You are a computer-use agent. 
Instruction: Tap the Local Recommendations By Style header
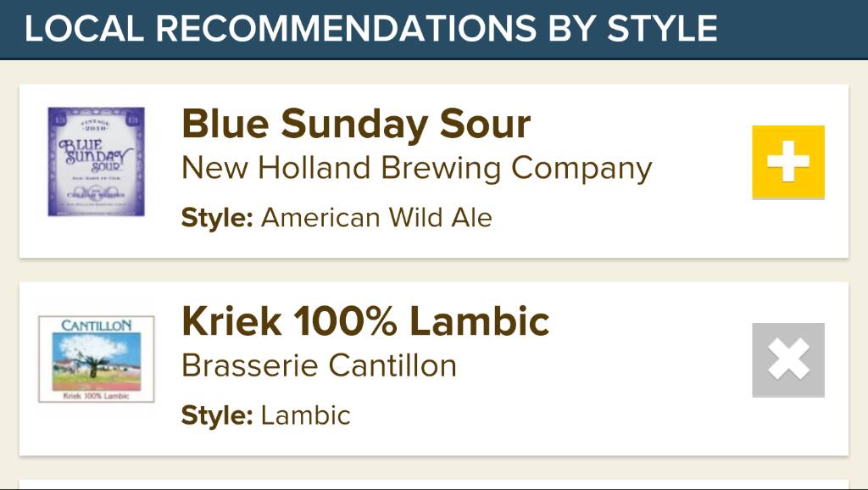pyautogui.click(x=371, y=28)
